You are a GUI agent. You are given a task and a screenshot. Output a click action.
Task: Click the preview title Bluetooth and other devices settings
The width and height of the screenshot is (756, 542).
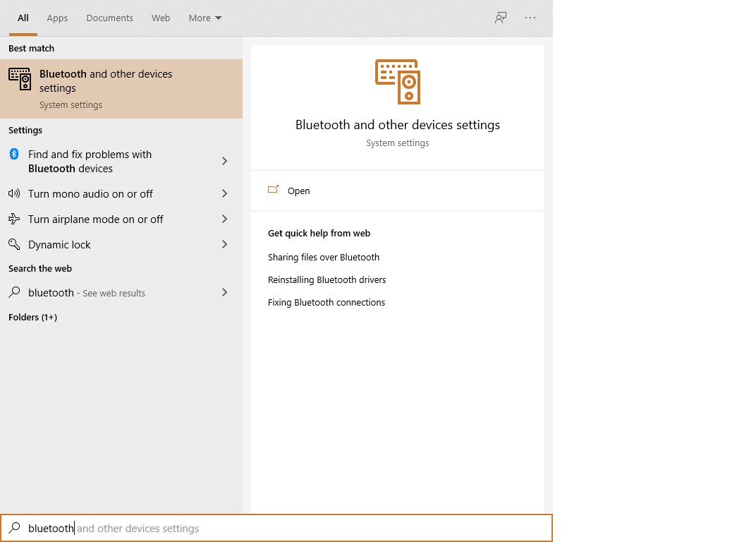click(397, 124)
